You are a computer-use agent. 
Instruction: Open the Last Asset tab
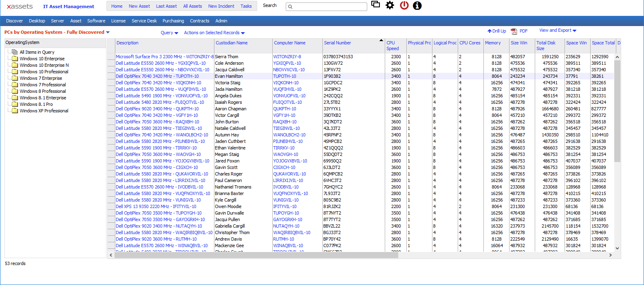tap(166, 6)
